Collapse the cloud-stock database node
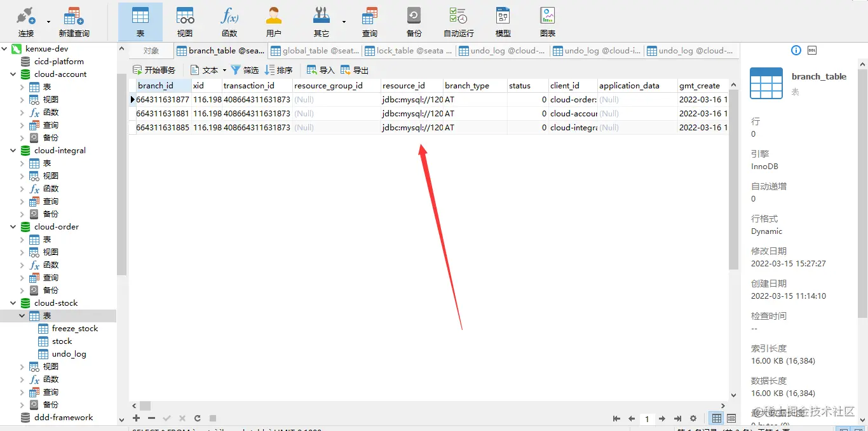This screenshot has width=868, height=431. [x=13, y=303]
